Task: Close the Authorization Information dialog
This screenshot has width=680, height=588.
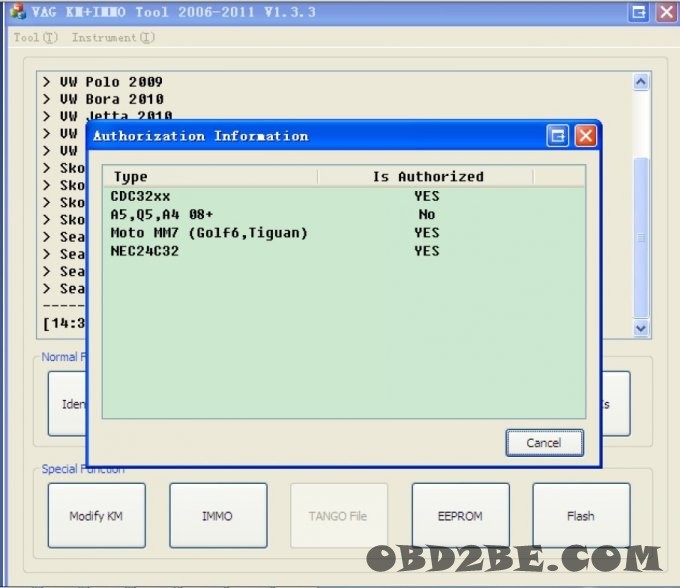Action: [585, 136]
